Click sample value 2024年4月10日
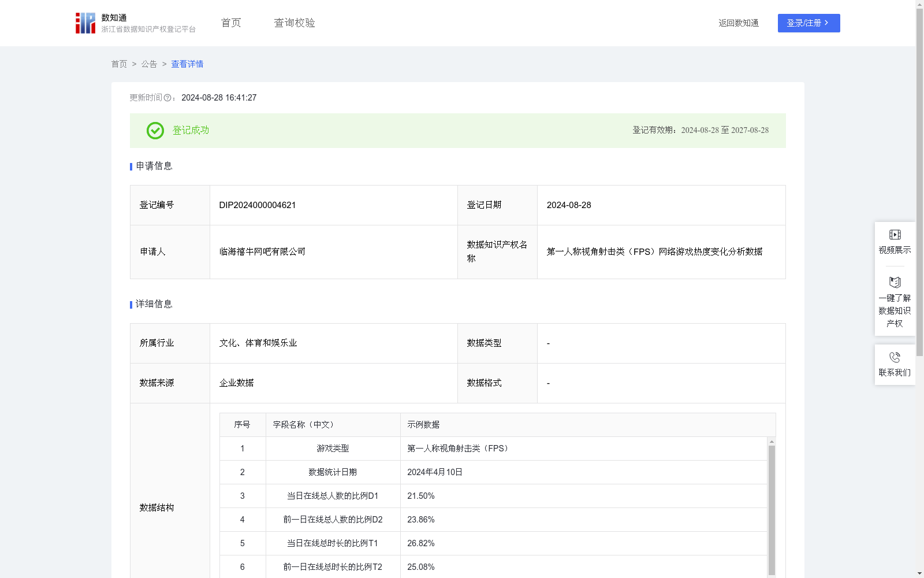 pyautogui.click(x=435, y=472)
